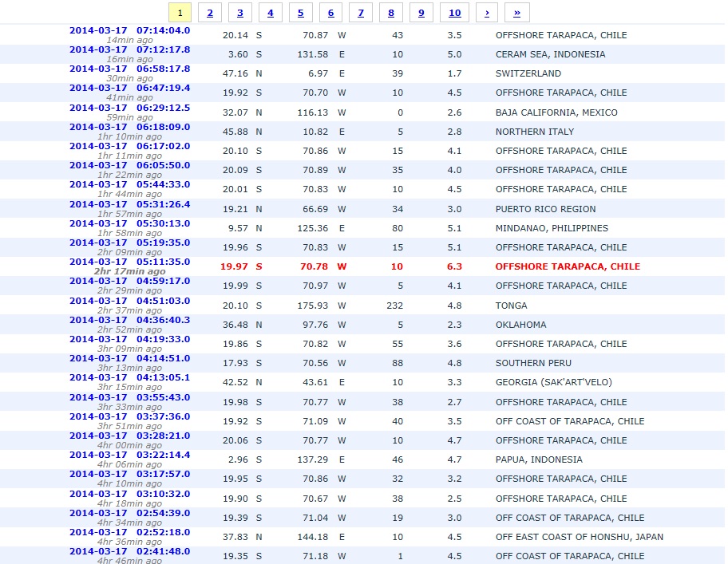The width and height of the screenshot is (728, 564).
Task: Click the NORTHERN ITALY region text
Action: pos(534,132)
